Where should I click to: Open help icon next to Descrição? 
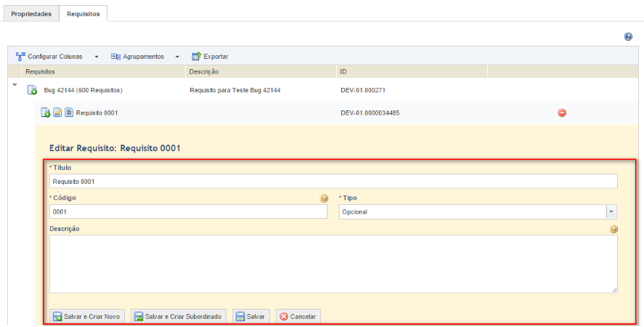click(x=614, y=229)
